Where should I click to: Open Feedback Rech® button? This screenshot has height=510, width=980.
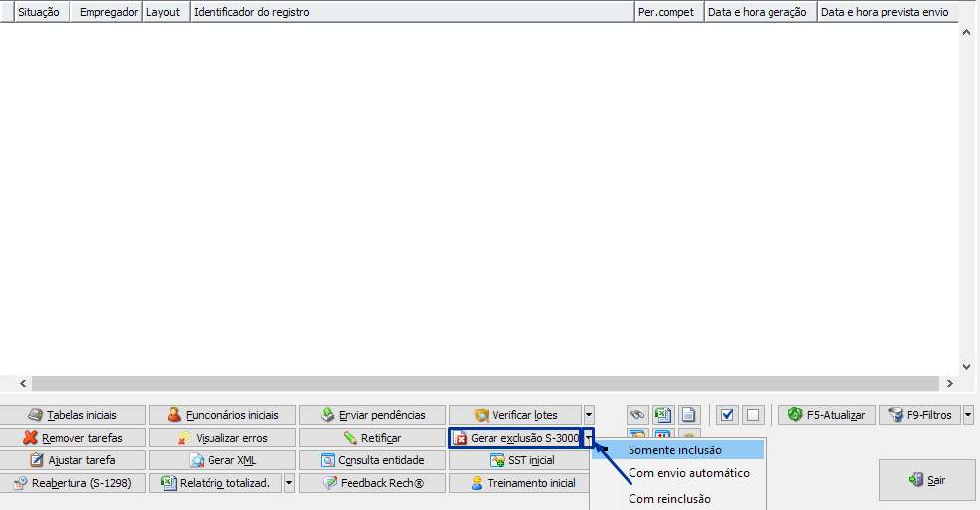(372, 483)
